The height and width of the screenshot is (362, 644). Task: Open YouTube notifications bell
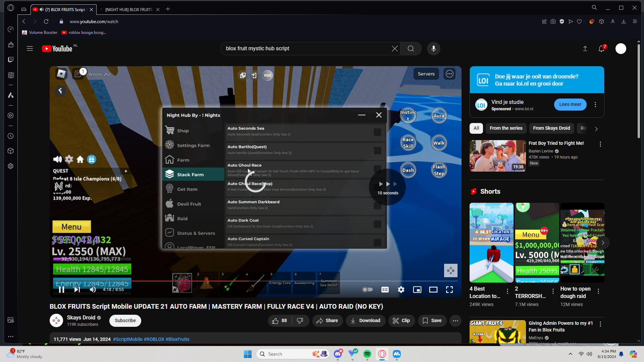602,49
